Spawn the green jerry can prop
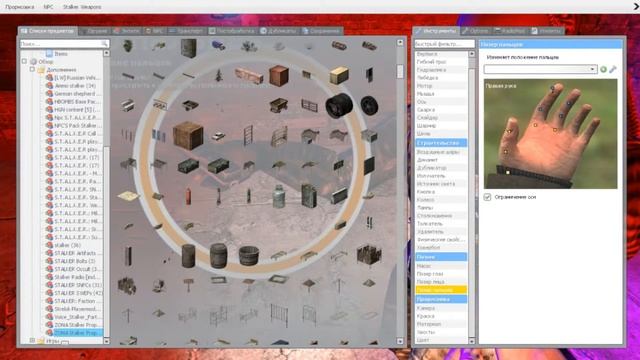Viewport: 640px width, 360px height. click(309, 196)
